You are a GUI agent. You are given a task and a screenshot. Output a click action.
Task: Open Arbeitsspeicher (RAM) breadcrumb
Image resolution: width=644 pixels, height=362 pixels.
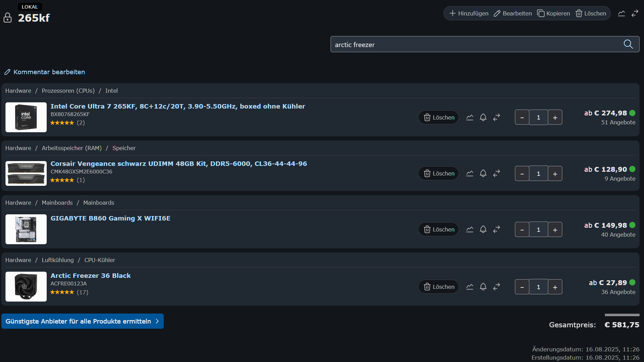click(72, 148)
